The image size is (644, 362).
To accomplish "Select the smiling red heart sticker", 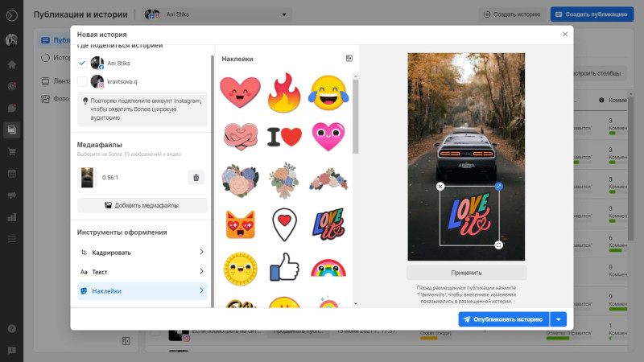I will [x=240, y=93].
